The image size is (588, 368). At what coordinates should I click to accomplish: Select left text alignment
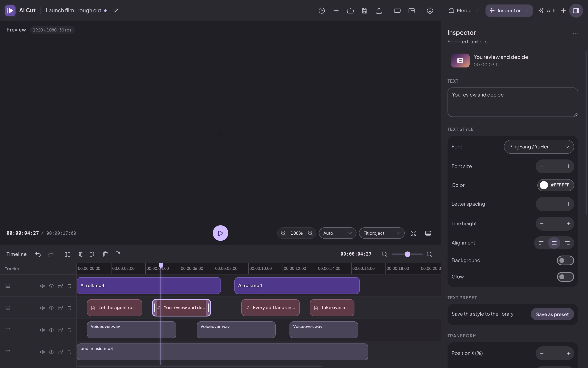pos(541,243)
